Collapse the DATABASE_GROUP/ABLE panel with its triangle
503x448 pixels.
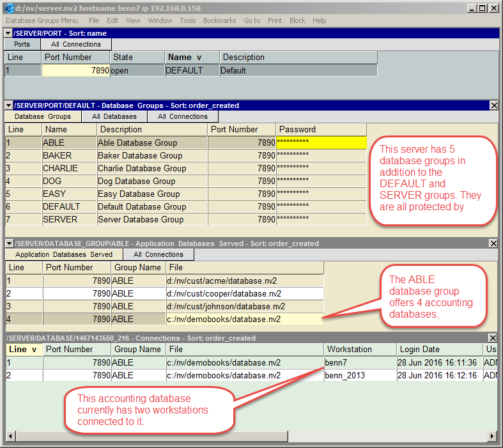click(x=8, y=243)
